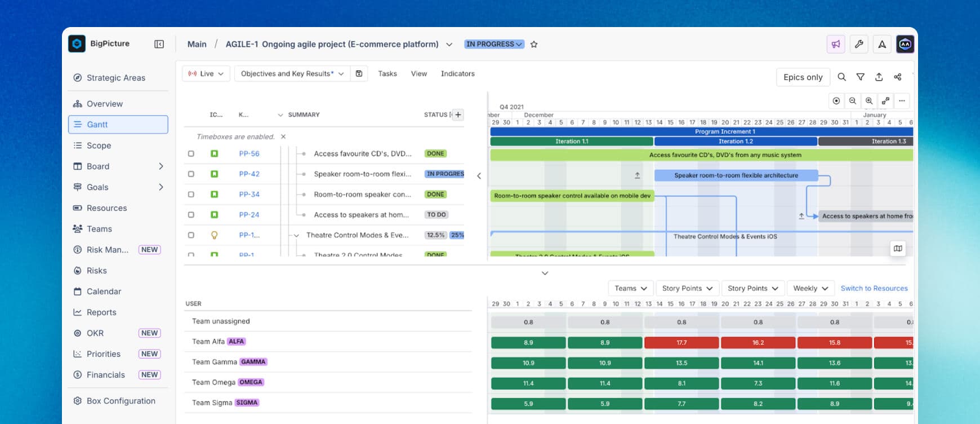Screen dimensions: 980x424
Task: Select the PP-56 row checkbox
Action: click(x=191, y=153)
